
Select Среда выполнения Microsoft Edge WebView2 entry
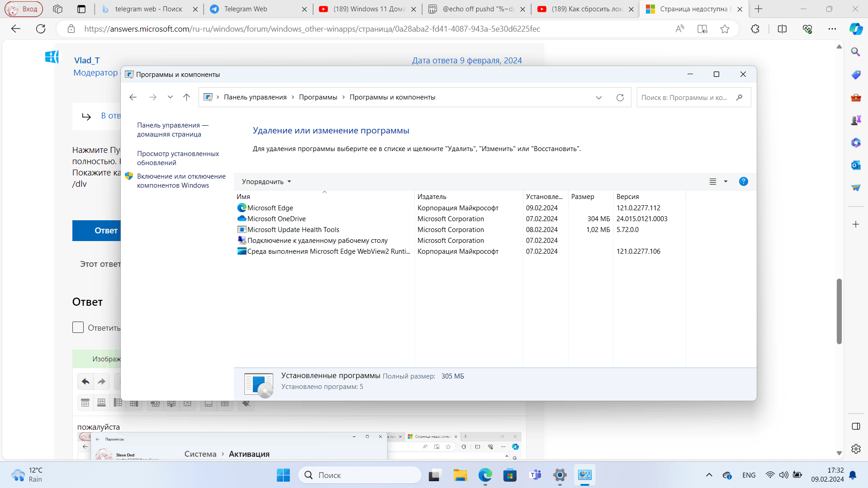(324, 251)
